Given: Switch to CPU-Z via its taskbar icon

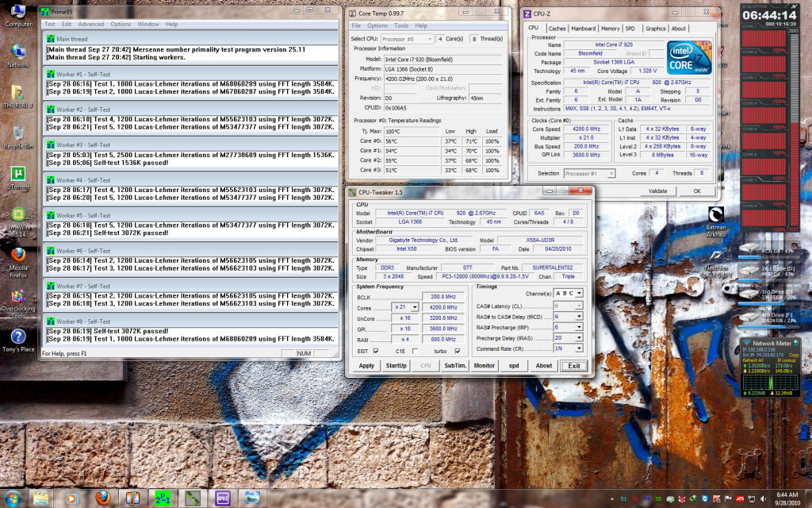Looking at the screenshot, I should click(223, 498).
